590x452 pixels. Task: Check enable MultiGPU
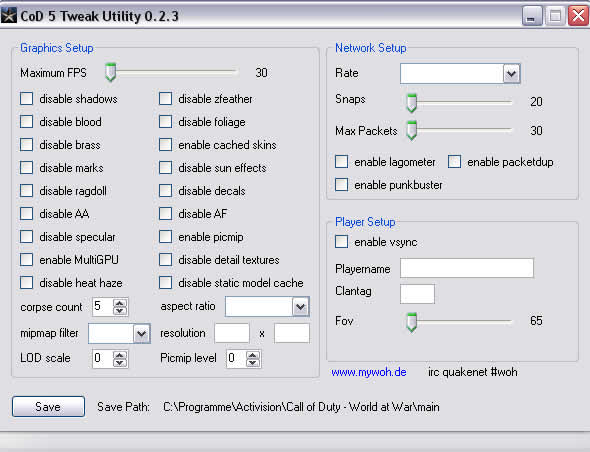[26, 259]
